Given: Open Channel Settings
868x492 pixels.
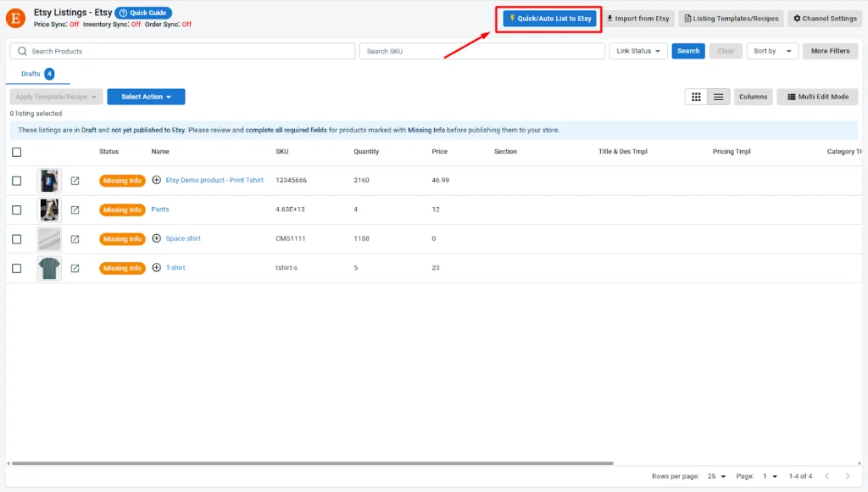Looking at the screenshot, I should coord(824,19).
